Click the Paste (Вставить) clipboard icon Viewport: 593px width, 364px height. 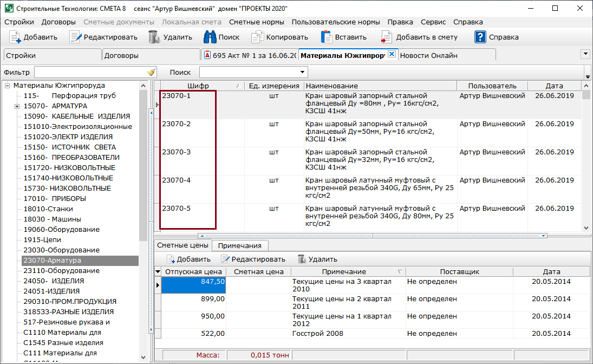pos(326,37)
